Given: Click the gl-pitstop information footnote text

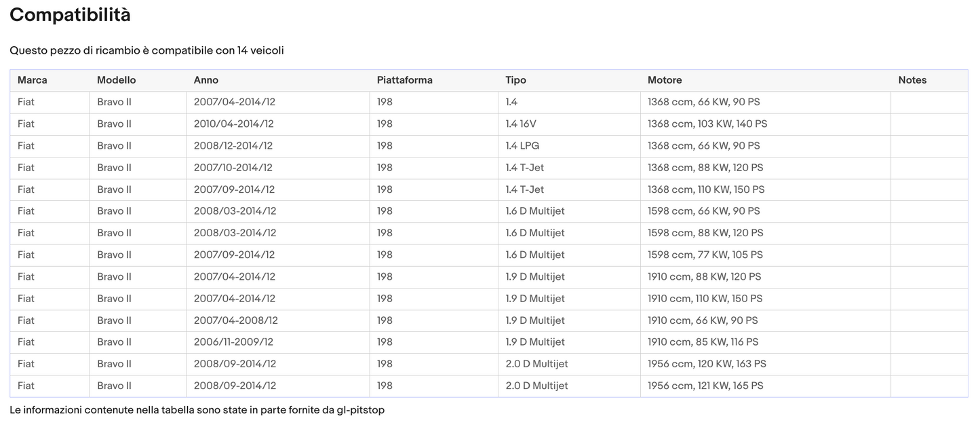Looking at the screenshot, I should (x=197, y=410).
